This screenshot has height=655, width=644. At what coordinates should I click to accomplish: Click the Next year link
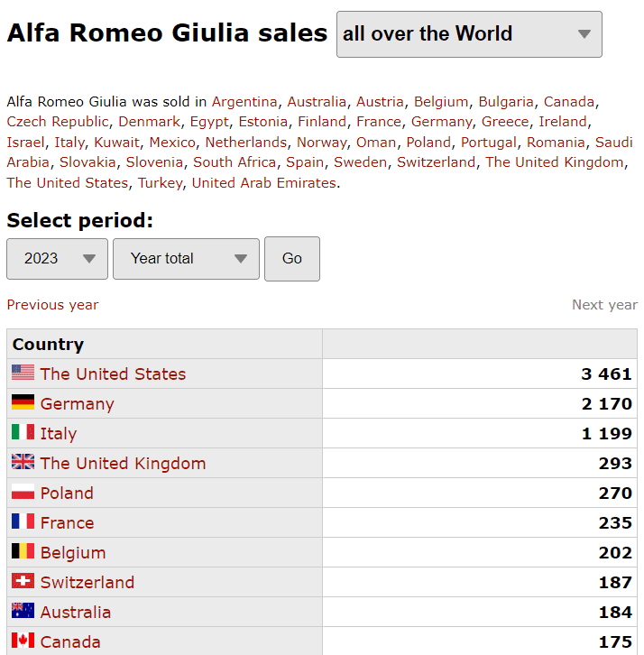(604, 305)
